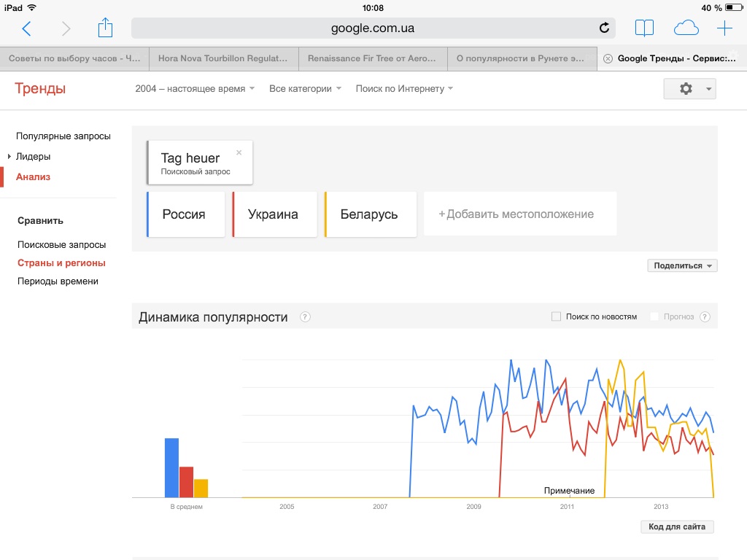
Task: Reload the page with the refresh icon
Action: [604, 28]
